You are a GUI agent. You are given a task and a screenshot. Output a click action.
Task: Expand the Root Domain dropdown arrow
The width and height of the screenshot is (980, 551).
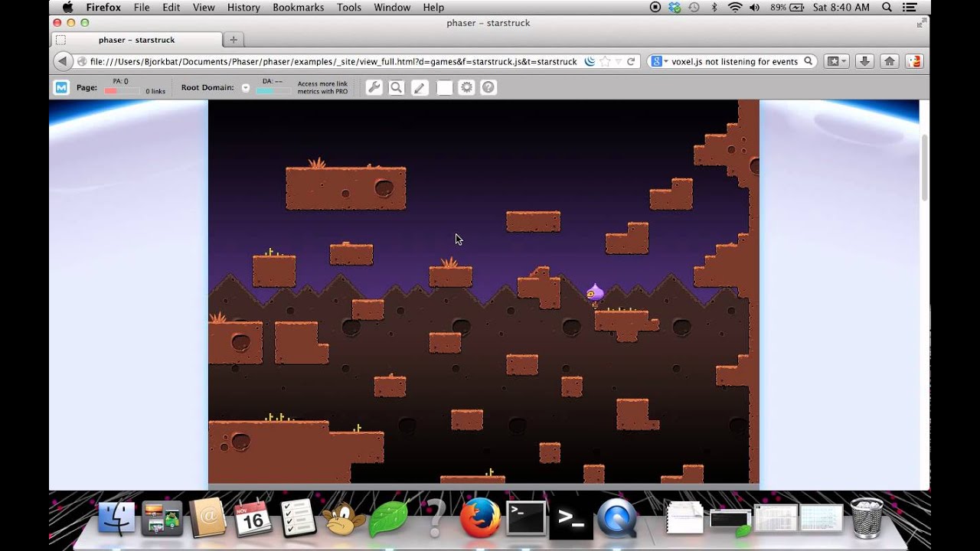[246, 87]
